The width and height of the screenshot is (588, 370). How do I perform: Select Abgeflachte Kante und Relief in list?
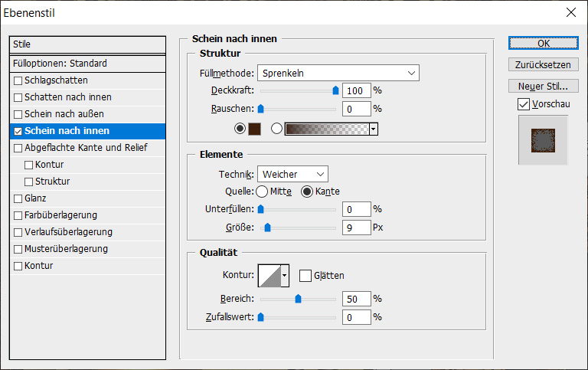tap(85, 148)
